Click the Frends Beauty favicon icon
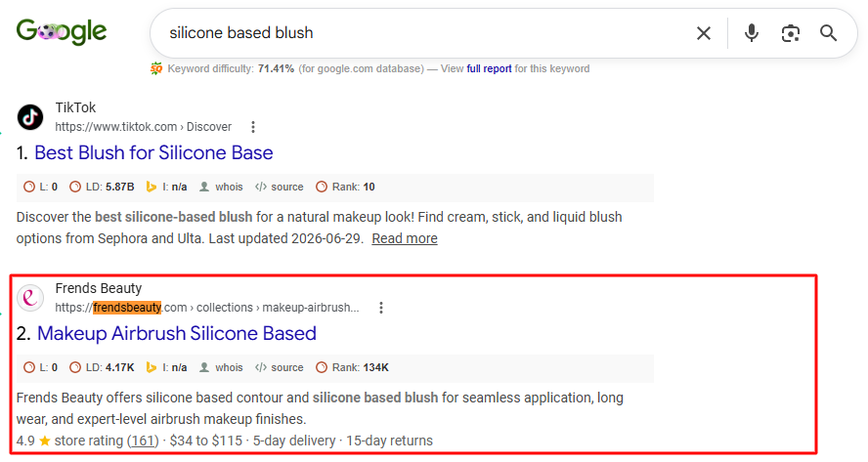Screen dimensions: 868x462 (x=30, y=298)
